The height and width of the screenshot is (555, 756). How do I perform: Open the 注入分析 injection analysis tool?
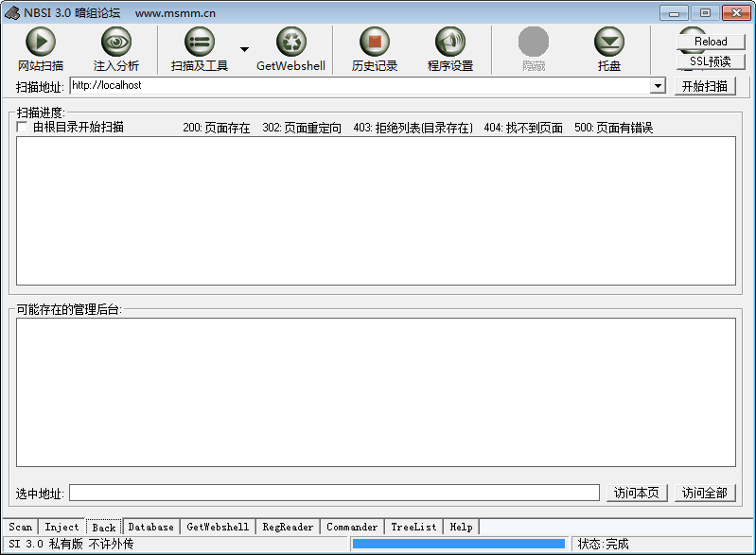(115, 43)
